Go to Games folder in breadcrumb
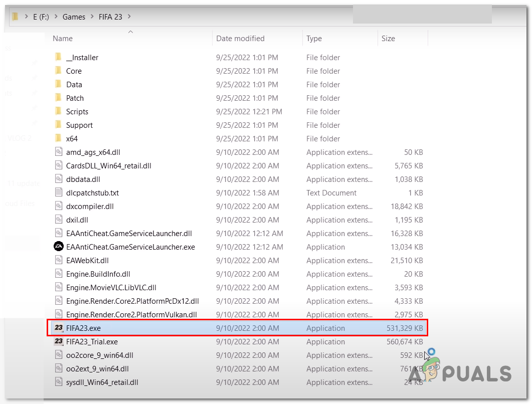Image resolution: width=532 pixels, height=404 pixels. [x=74, y=17]
